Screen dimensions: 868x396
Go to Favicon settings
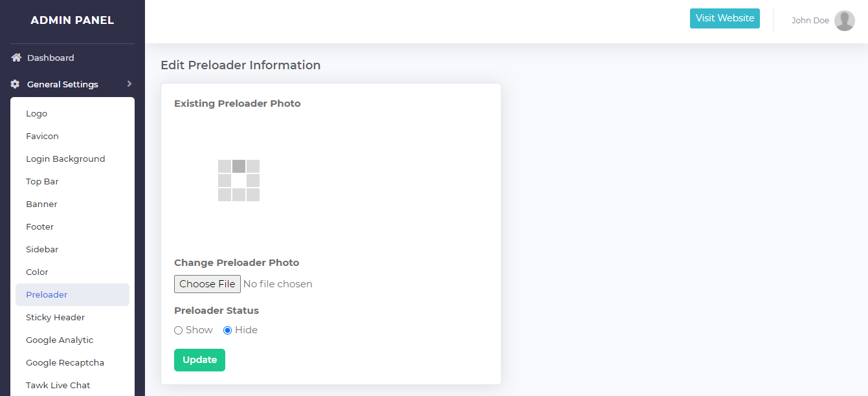pyautogui.click(x=42, y=137)
